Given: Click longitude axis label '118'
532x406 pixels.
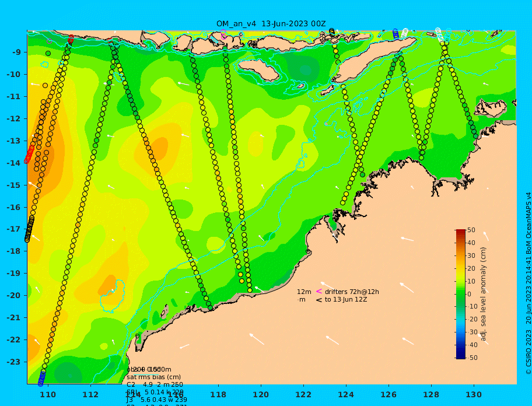Looking at the screenshot, I should tap(218, 394).
